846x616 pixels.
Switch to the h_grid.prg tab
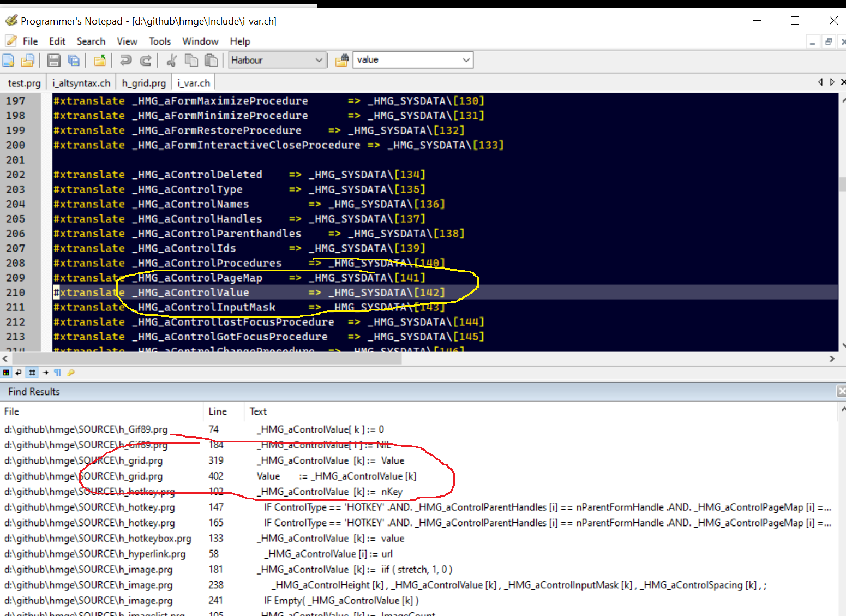[144, 83]
